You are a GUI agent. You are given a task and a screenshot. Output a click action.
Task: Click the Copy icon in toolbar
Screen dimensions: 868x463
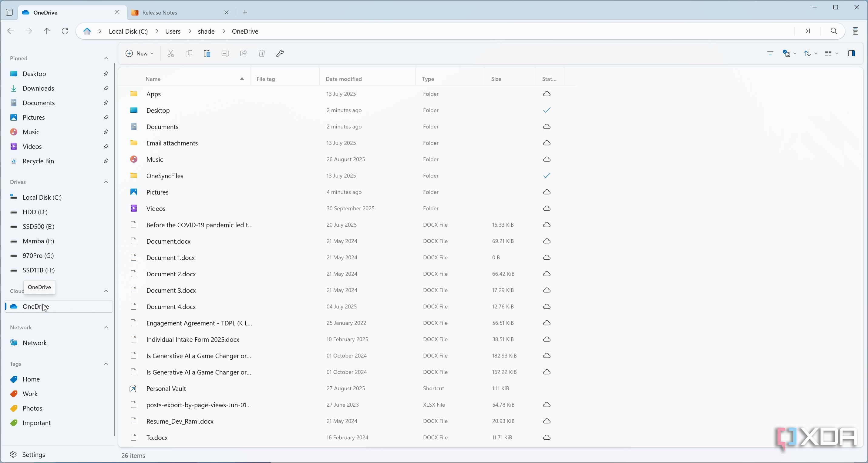tap(189, 53)
